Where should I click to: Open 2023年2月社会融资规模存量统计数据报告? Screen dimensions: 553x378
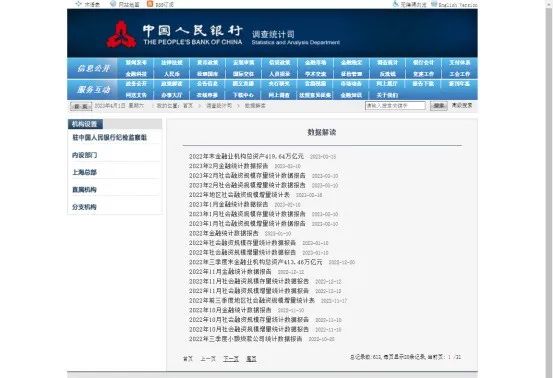247,175
